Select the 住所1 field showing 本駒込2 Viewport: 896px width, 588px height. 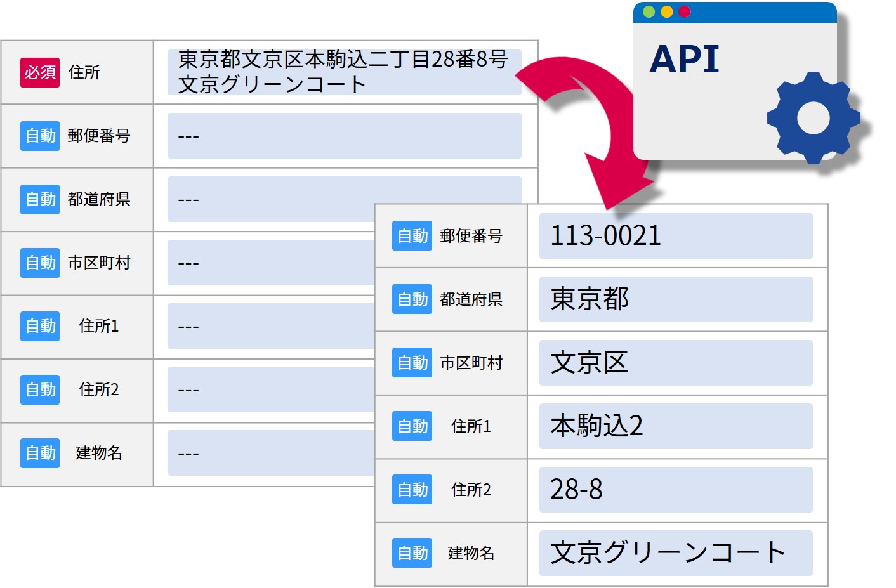(x=675, y=426)
